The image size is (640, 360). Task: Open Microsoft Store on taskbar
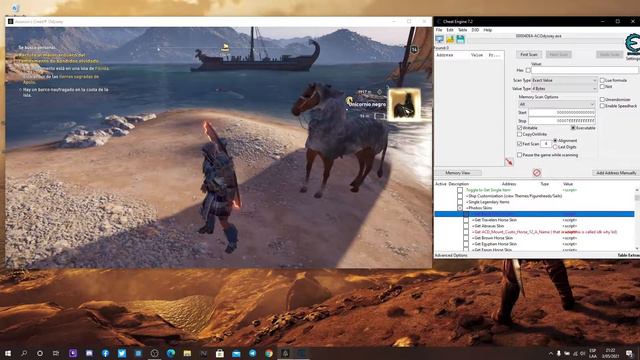tap(220, 353)
